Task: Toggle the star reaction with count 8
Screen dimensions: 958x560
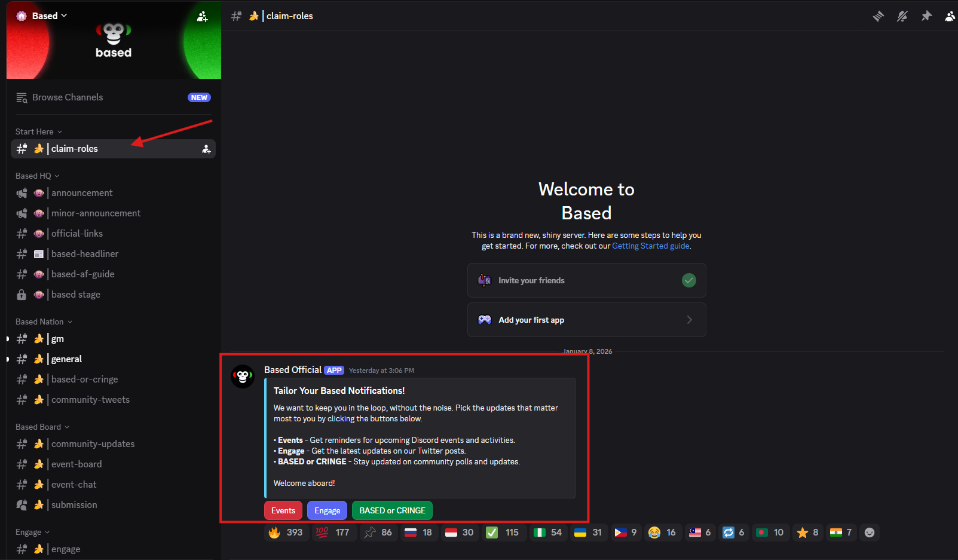Action: point(807,533)
